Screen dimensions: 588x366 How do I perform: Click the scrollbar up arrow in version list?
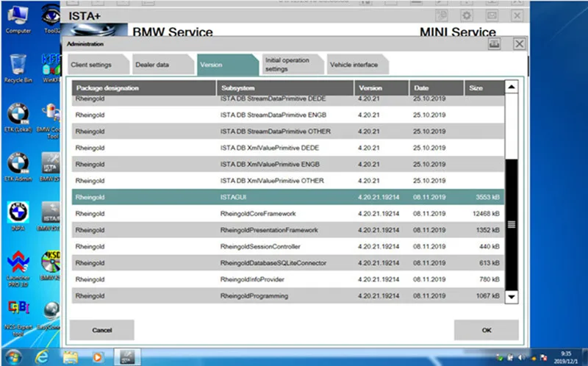pos(512,88)
